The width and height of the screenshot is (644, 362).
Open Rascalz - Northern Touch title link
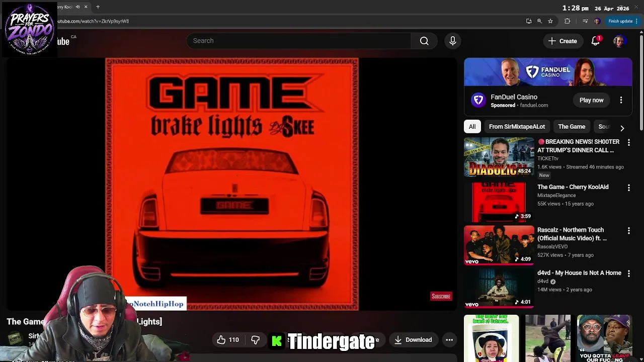coord(572,234)
